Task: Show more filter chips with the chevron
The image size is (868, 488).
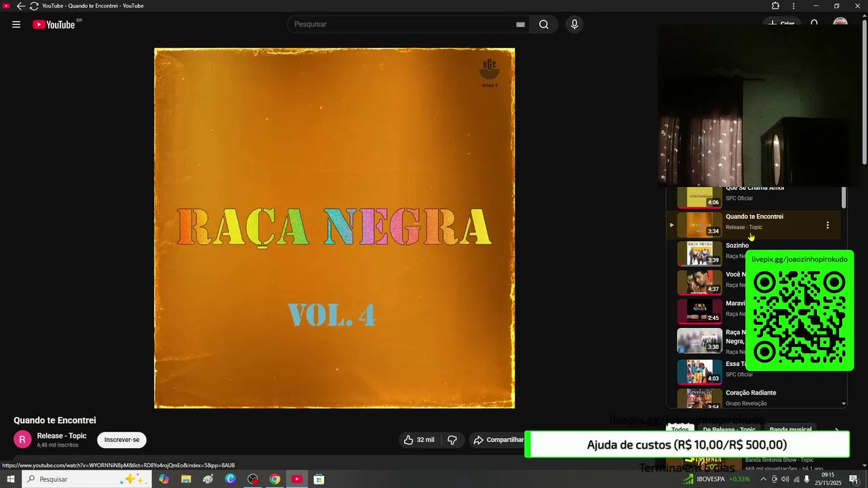Action: point(837,430)
